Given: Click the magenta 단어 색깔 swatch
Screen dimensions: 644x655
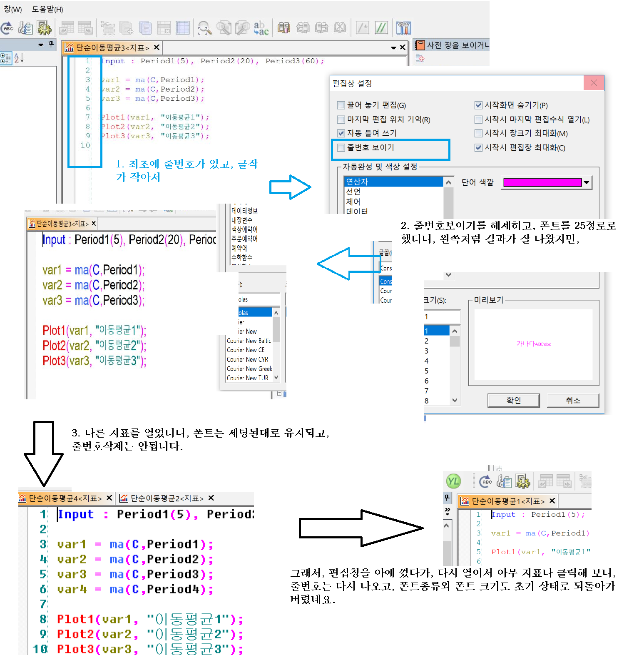Looking at the screenshot, I should 542,182.
